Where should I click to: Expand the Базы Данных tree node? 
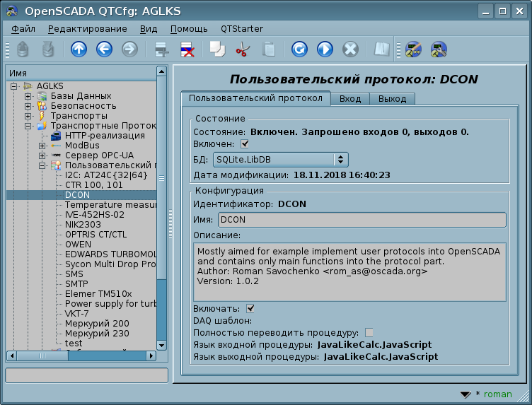tap(28, 96)
